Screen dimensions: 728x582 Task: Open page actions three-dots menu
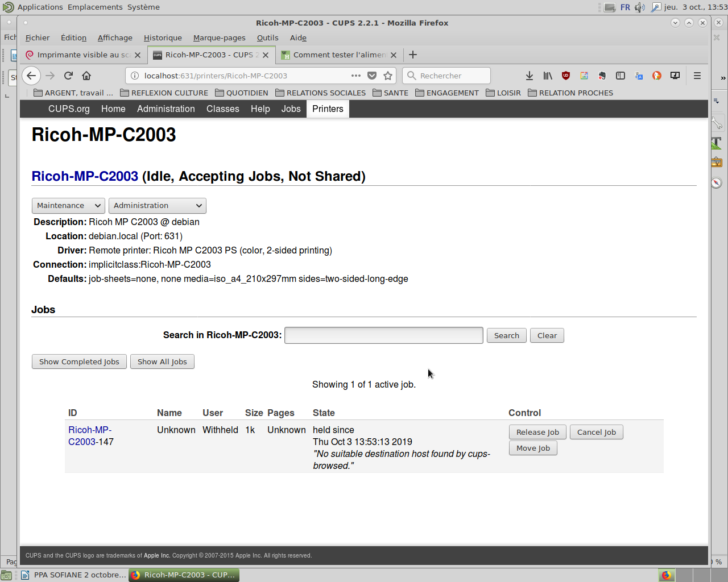[356, 76]
